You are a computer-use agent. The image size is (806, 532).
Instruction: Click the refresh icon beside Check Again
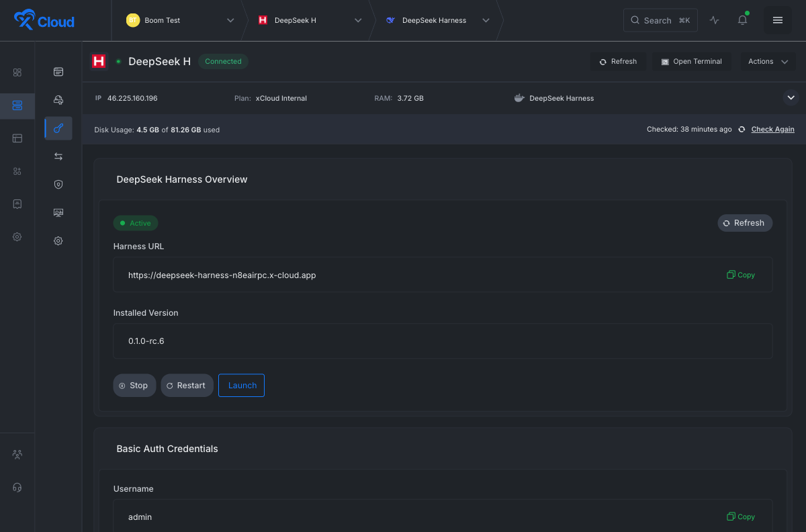[x=742, y=130]
